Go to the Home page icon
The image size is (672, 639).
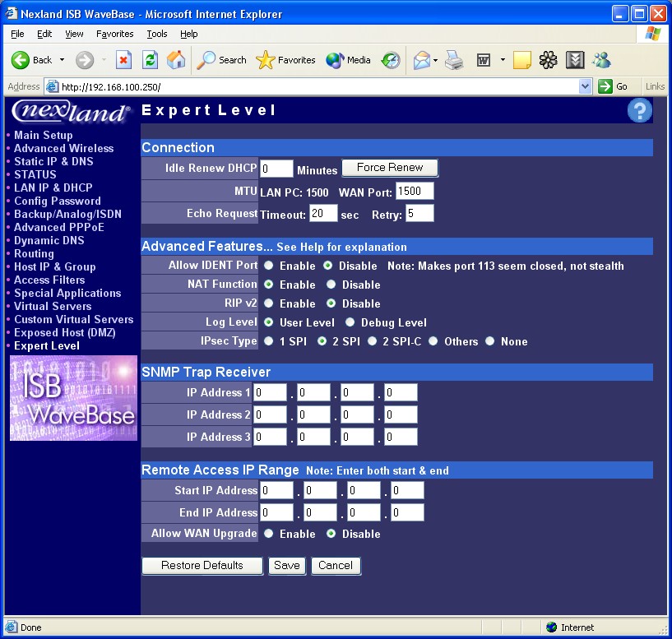[x=176, y=60]
